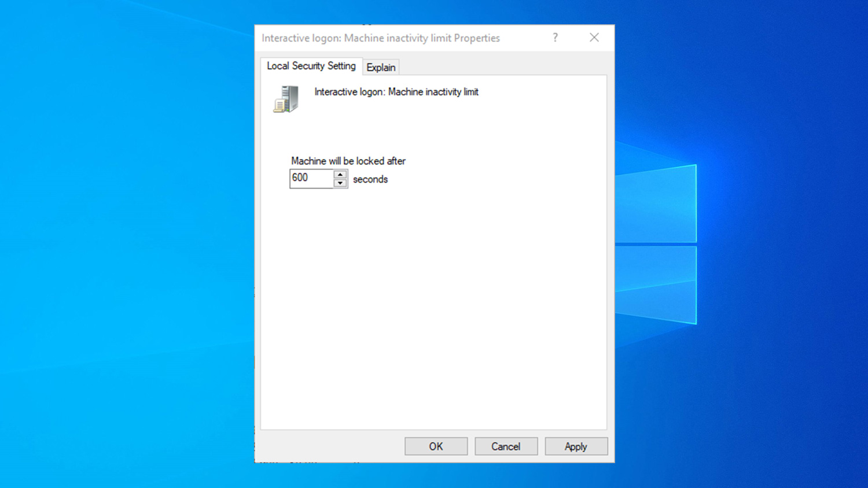
Task: Click the 'seconds' label next to the field
Action: point(370,179)
